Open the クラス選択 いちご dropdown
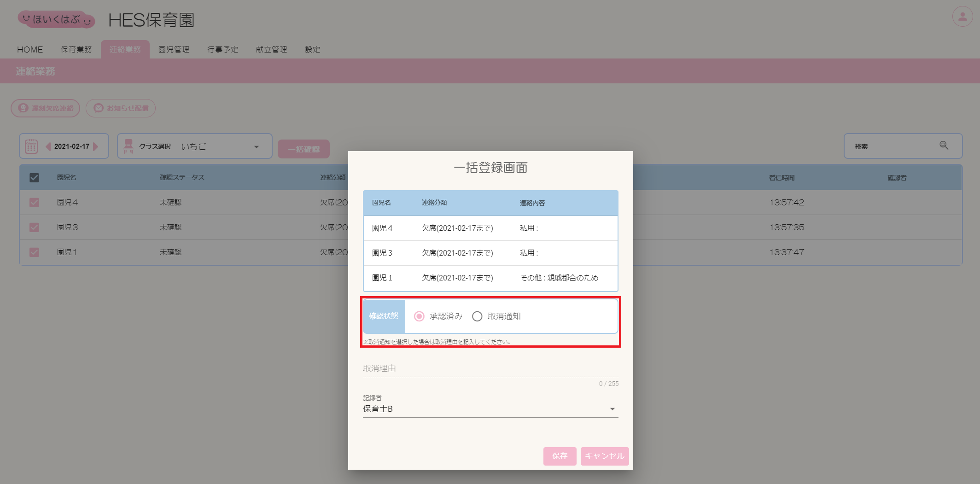The height and width of the screenshot is (484, 980). pyautogui.click(x=195, y=146)
